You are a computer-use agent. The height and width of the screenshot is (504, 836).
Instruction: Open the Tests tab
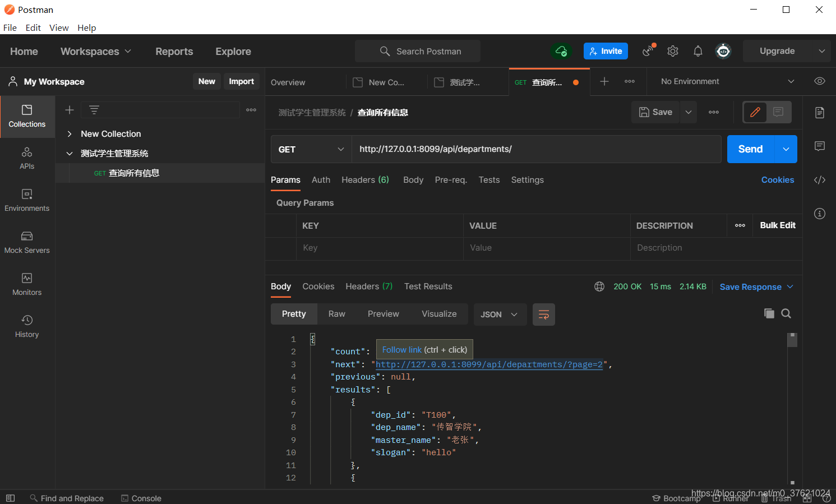[489, 180]
